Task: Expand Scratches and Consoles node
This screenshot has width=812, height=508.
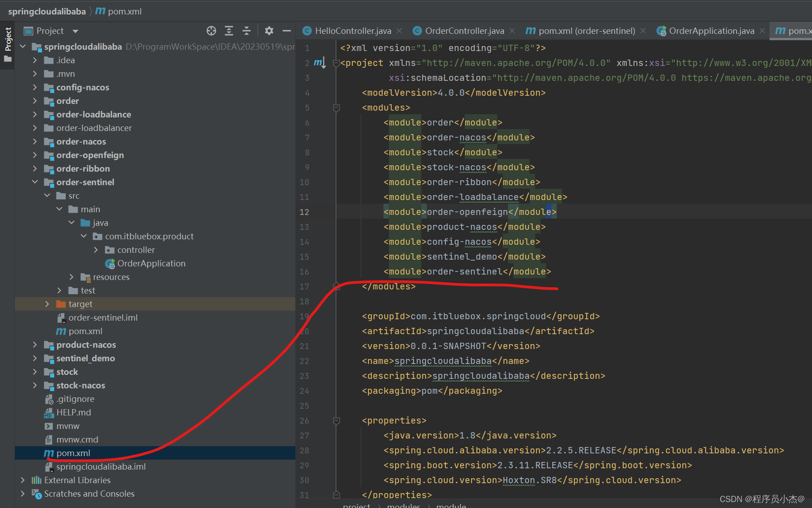Action: [23, 494]
